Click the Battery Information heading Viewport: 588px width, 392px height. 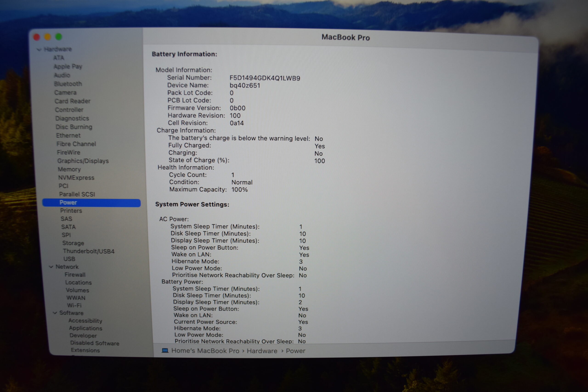point(184,54)
